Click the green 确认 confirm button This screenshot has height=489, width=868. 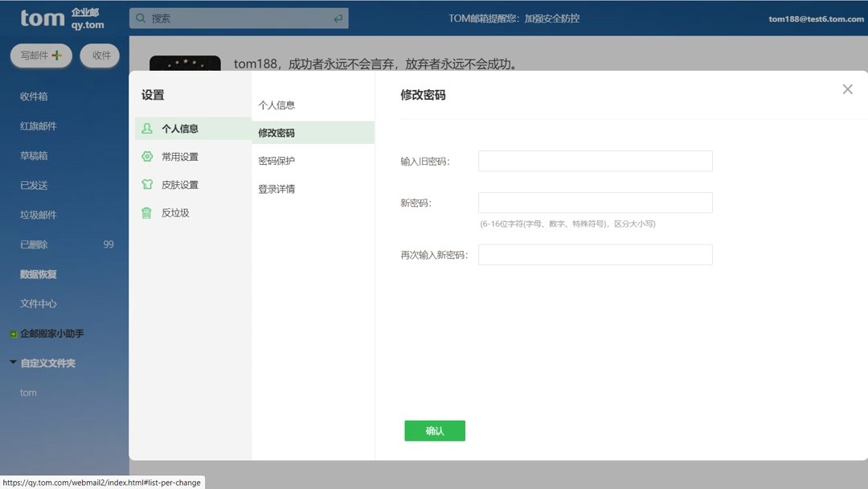tap(435, 430)
